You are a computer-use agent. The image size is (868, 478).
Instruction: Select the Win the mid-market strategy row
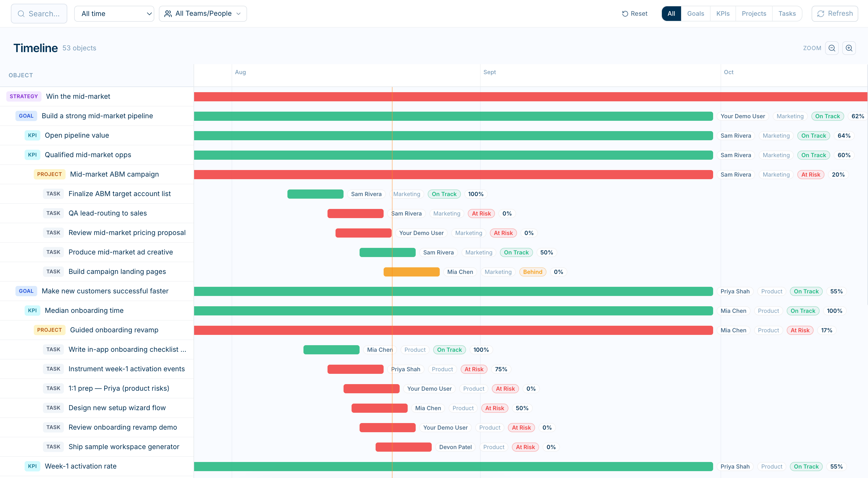97,96
